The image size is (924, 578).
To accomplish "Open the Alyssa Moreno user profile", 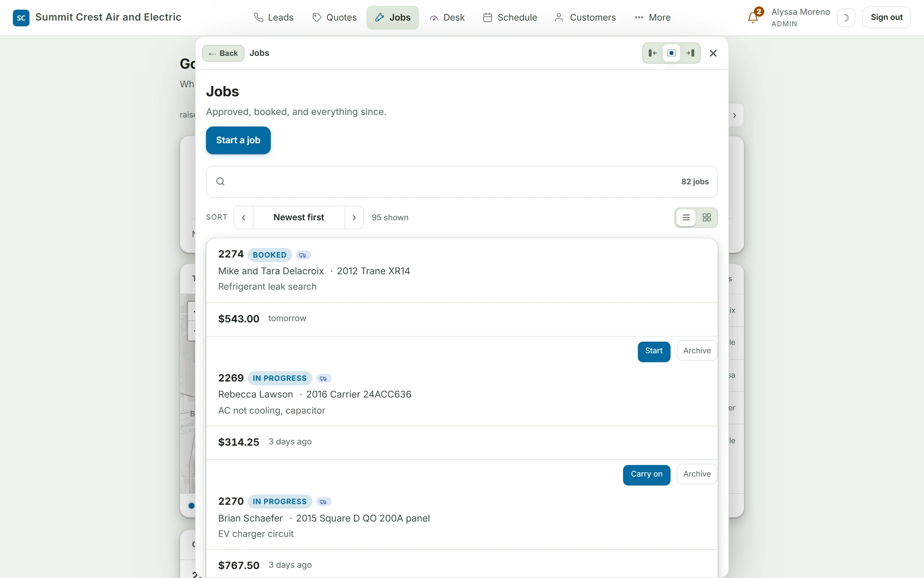I will (800, 18).
